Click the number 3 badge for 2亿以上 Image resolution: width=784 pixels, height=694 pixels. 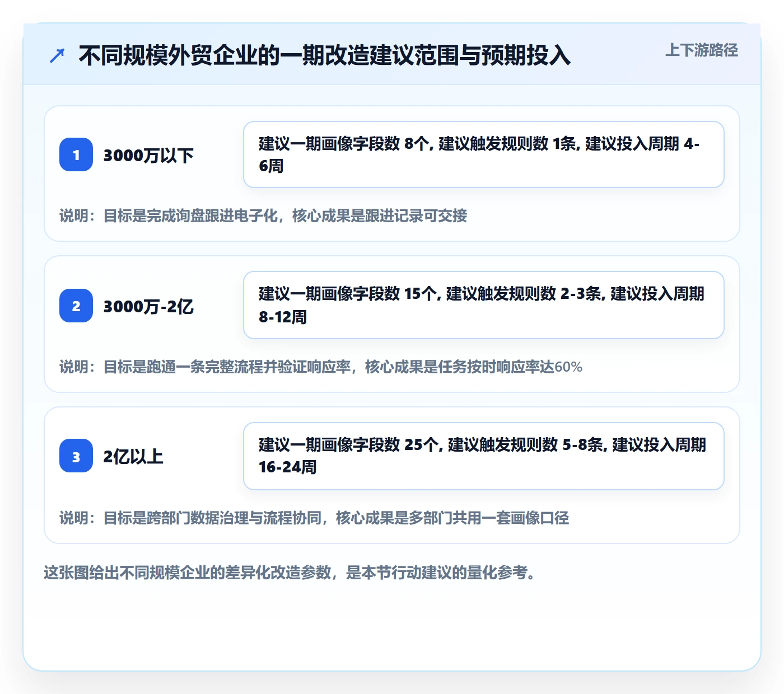tap(76, 456)
